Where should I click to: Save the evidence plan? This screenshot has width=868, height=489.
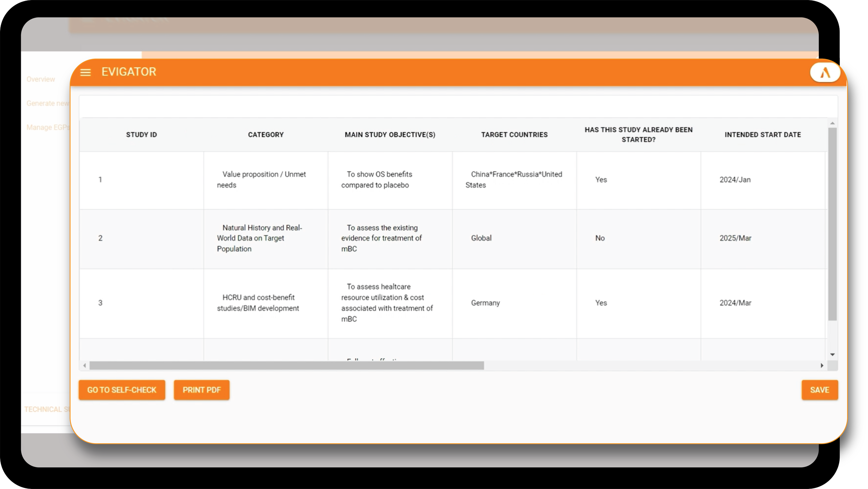[x=819, y=390]
